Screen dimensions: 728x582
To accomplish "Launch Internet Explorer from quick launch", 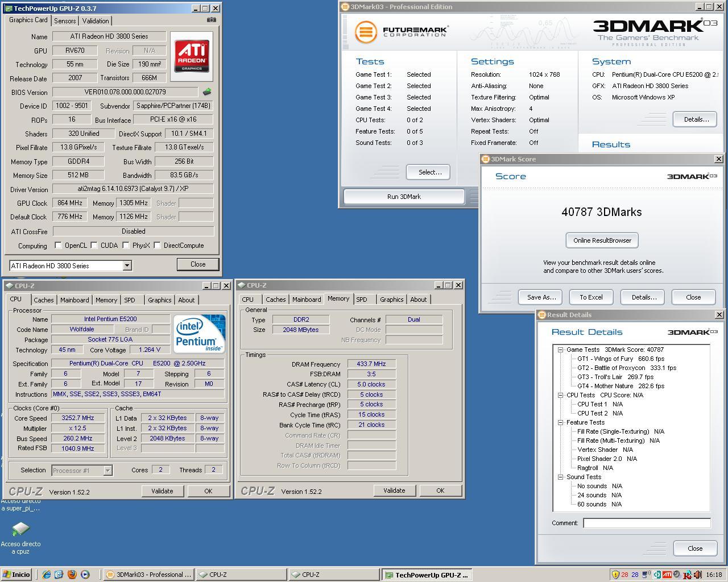I will (47, 575).
